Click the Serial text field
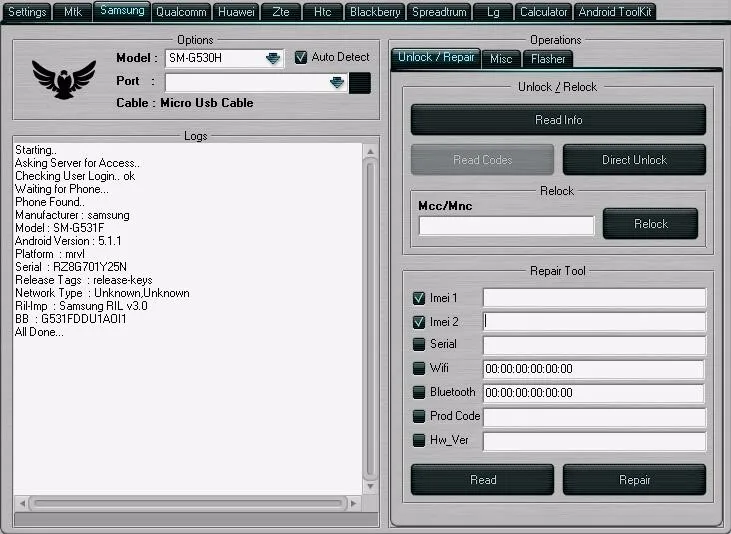The image size is (731, 534). [x=594, y=345]
